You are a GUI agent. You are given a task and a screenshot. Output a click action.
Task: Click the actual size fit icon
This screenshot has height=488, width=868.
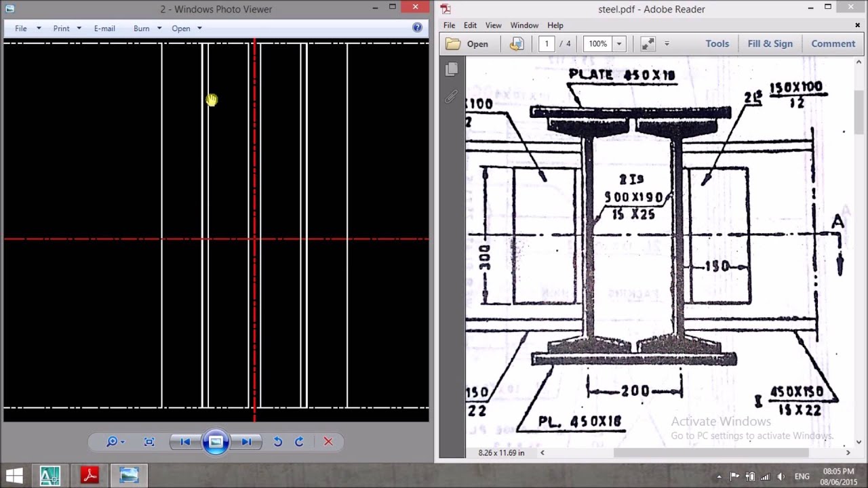pos(149,442)
